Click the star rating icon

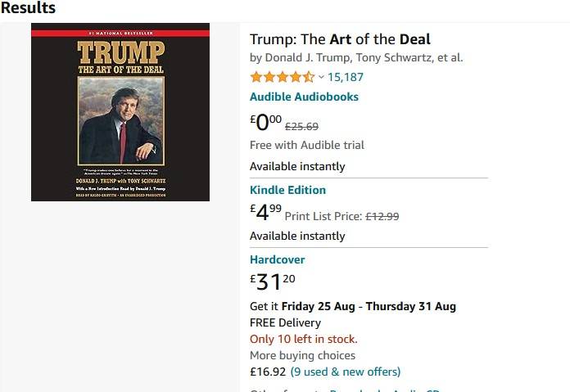tap(282, 77)
